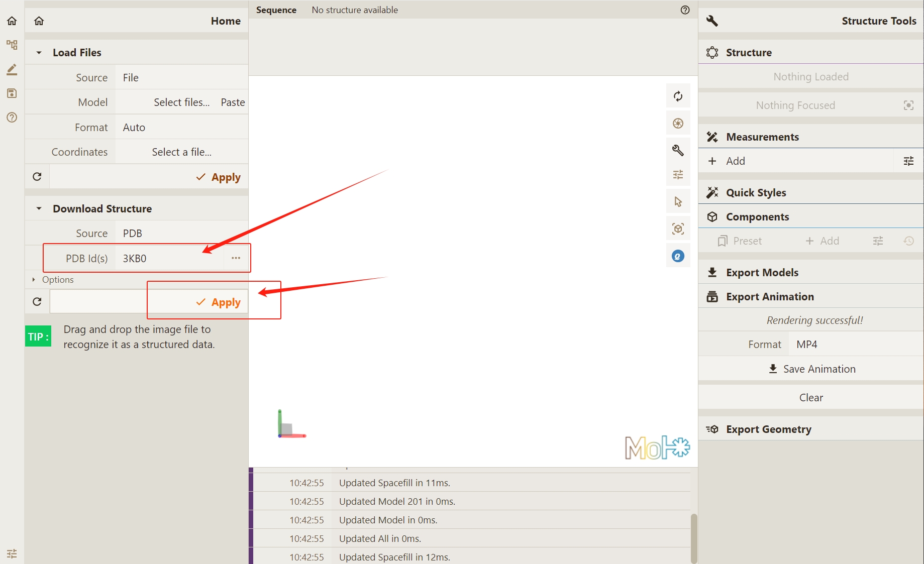Open the Export Models section

click(x=762, y=273)
